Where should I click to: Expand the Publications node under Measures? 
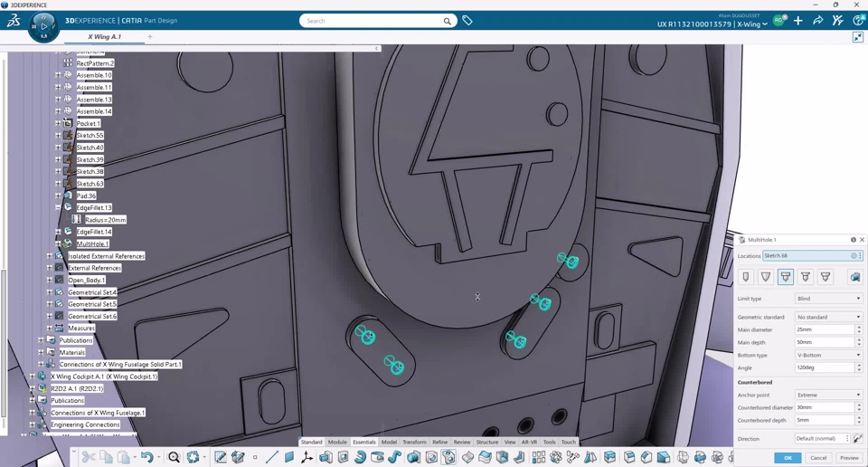[41, 340]
